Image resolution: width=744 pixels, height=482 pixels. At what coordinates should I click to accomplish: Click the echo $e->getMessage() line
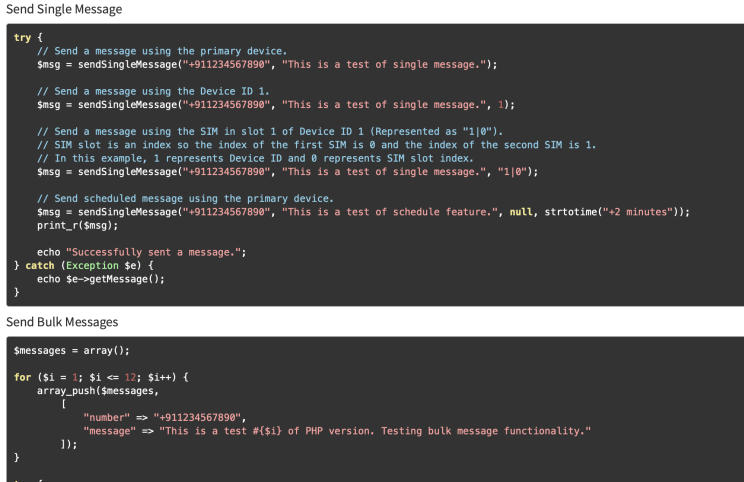(x=101, y=279)
